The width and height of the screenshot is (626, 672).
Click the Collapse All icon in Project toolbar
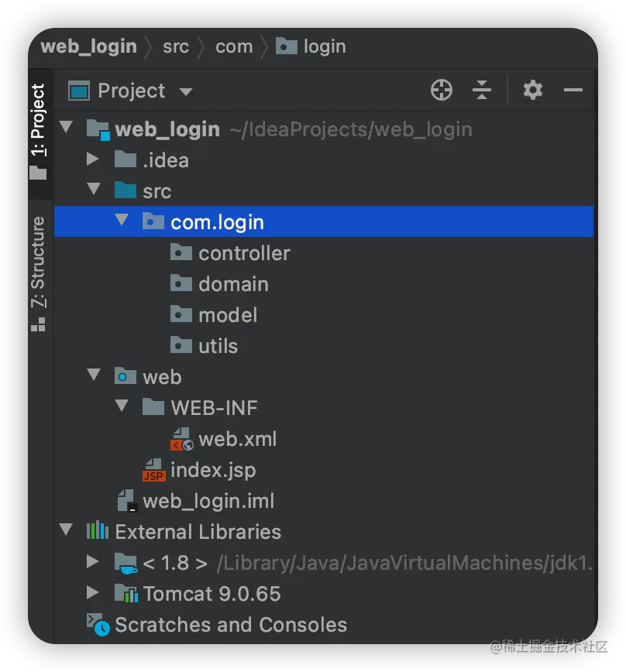482,91
